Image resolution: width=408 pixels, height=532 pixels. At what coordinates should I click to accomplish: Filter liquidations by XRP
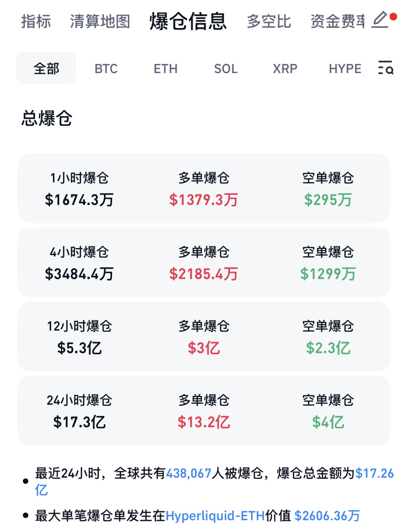(285, 69)
